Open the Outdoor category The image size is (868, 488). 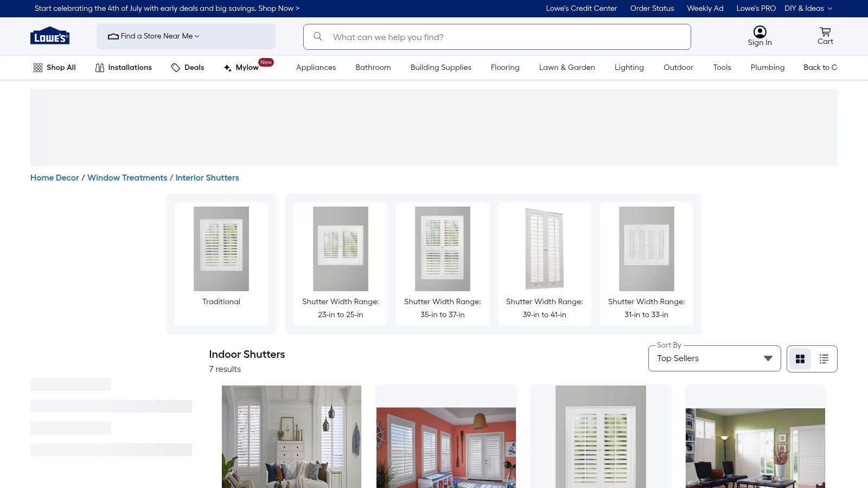click(678, 68)
